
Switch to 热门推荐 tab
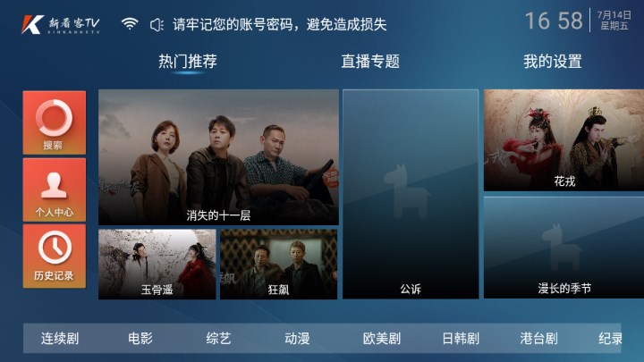tap(188, 62)
